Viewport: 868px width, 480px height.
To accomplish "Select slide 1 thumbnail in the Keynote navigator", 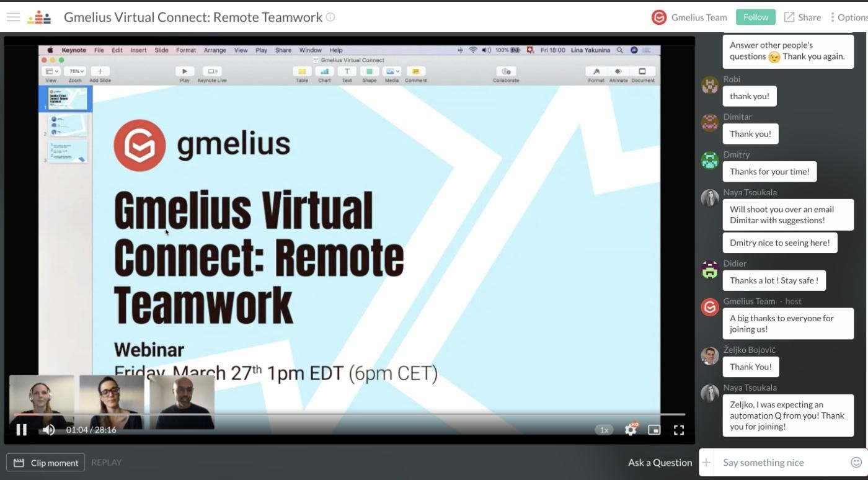I will (x=68, y=99).
